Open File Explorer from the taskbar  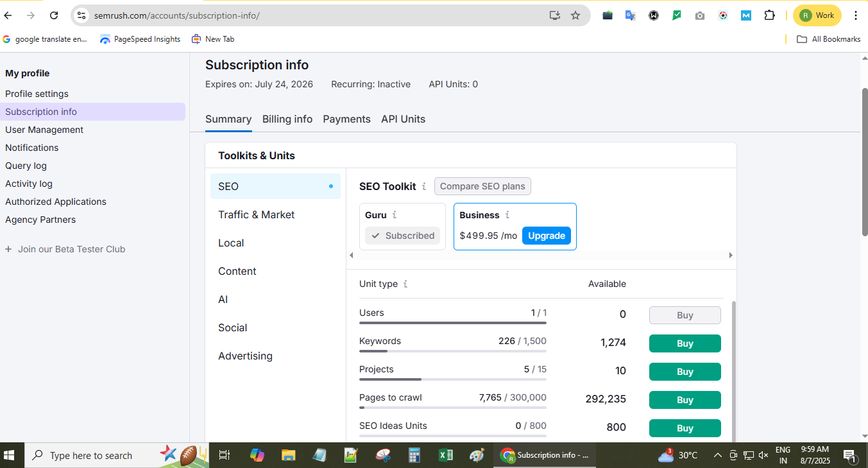tap(289, 455)
